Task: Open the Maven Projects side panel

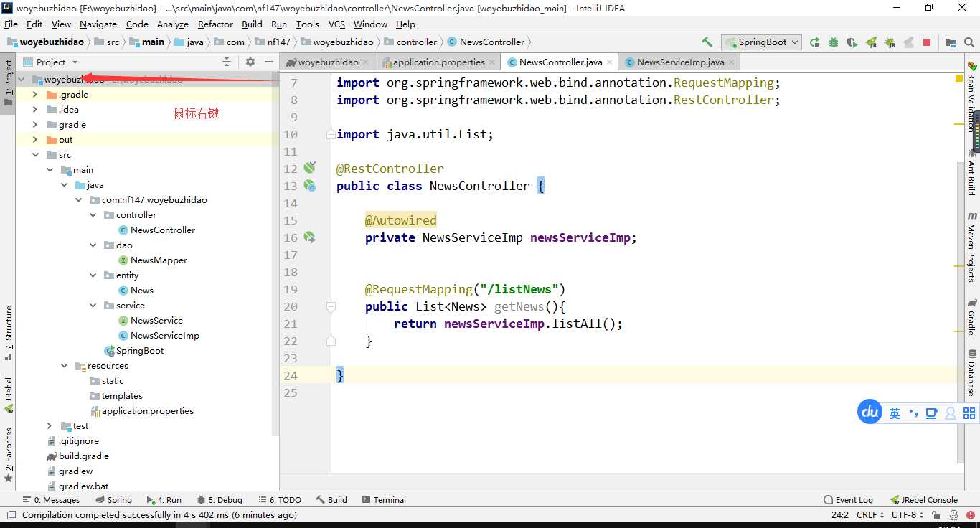Action: [972, 246]
